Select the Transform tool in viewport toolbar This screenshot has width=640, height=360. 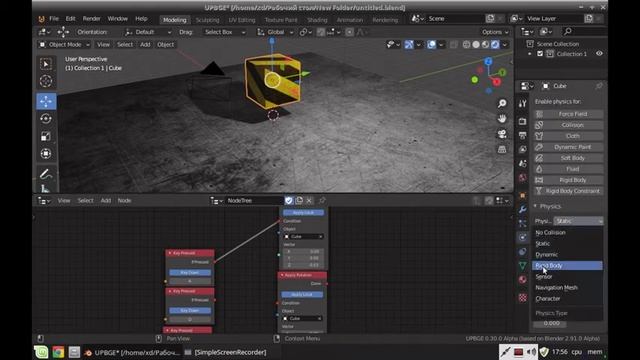click(x=46, y=153)
